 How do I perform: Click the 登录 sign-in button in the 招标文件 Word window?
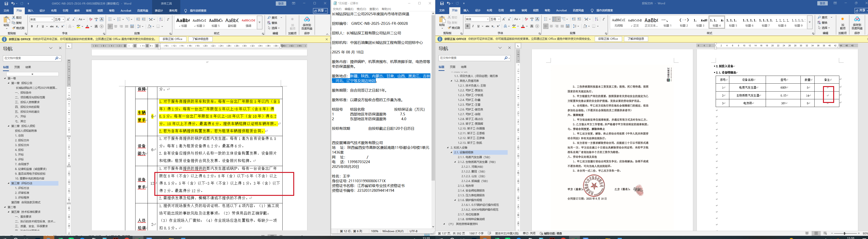click(281, 3)
